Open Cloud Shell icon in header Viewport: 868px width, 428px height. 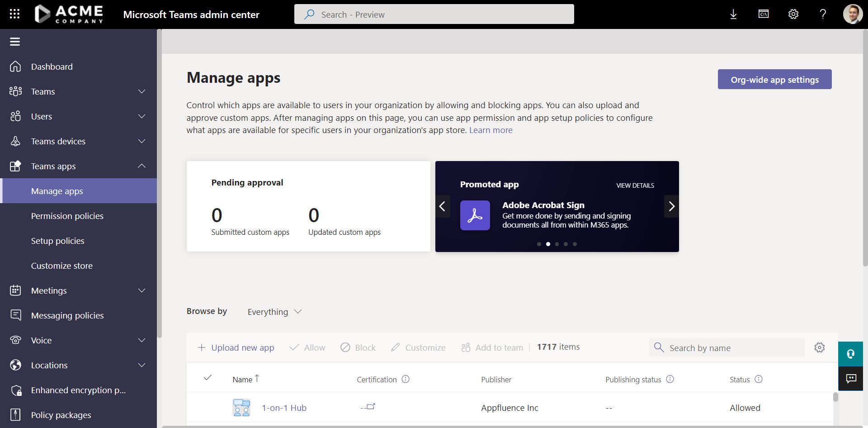click(764, 14)
